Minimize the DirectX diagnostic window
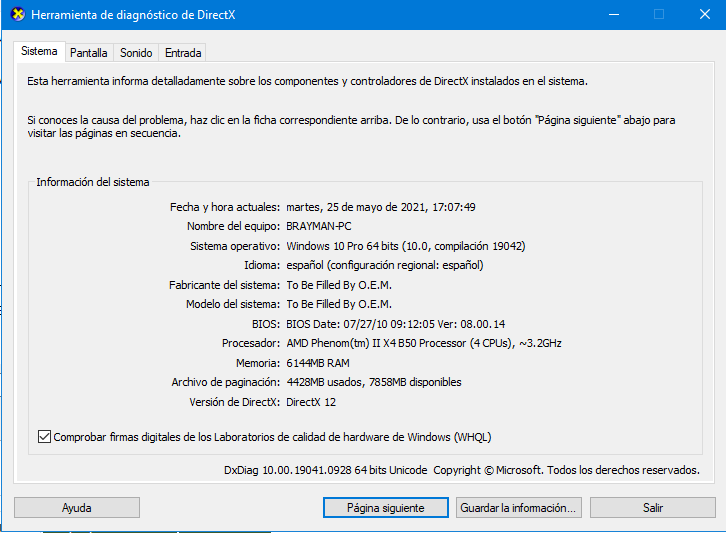This screenshot has height=533, width=726. 614,14
